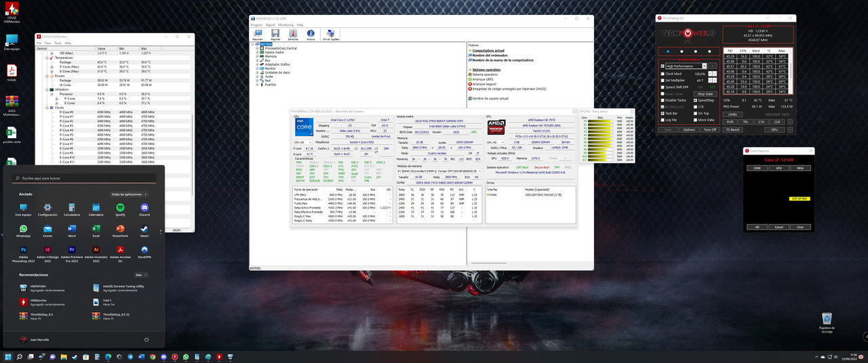Image resolution: width=868 pixels, height=363 pixels.
Task: Select the second ThrottleStop profile radio button
Action: click(x=682, y=51)
